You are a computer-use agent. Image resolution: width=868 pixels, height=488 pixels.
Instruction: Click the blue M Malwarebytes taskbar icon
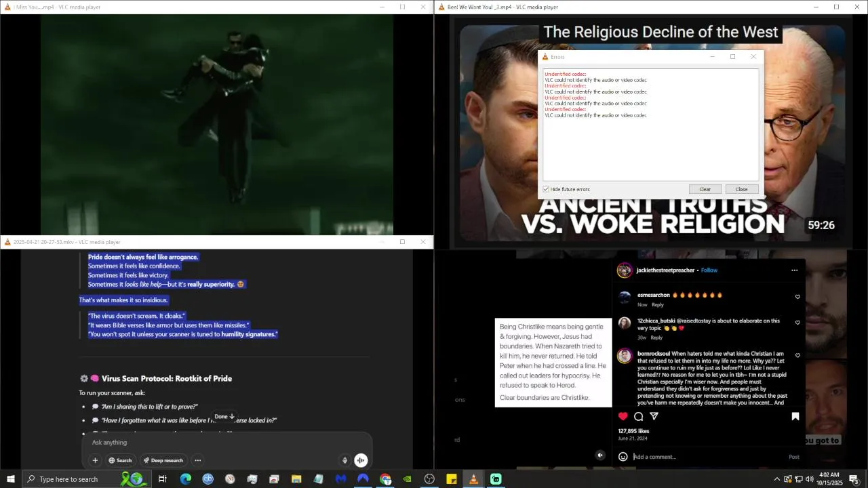pyautogui.click(x=340, y=479)
